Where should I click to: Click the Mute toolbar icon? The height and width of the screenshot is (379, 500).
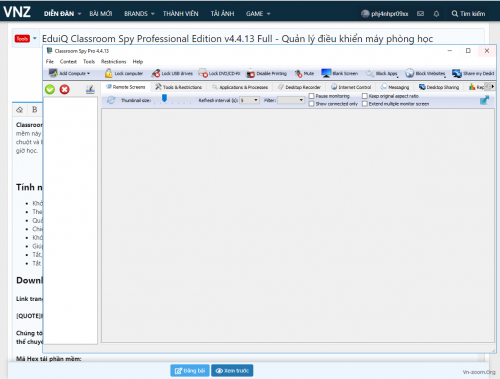tap(299, 73)
